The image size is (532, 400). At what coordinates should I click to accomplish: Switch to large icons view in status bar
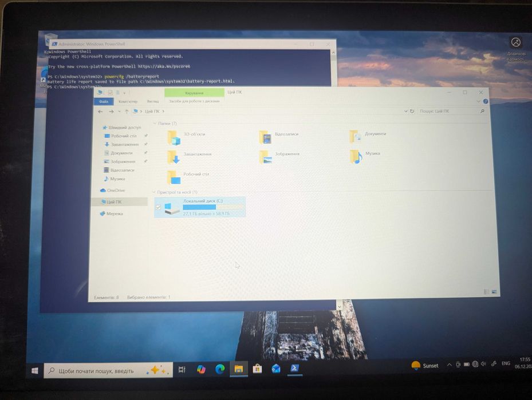(x=494, y=291)
